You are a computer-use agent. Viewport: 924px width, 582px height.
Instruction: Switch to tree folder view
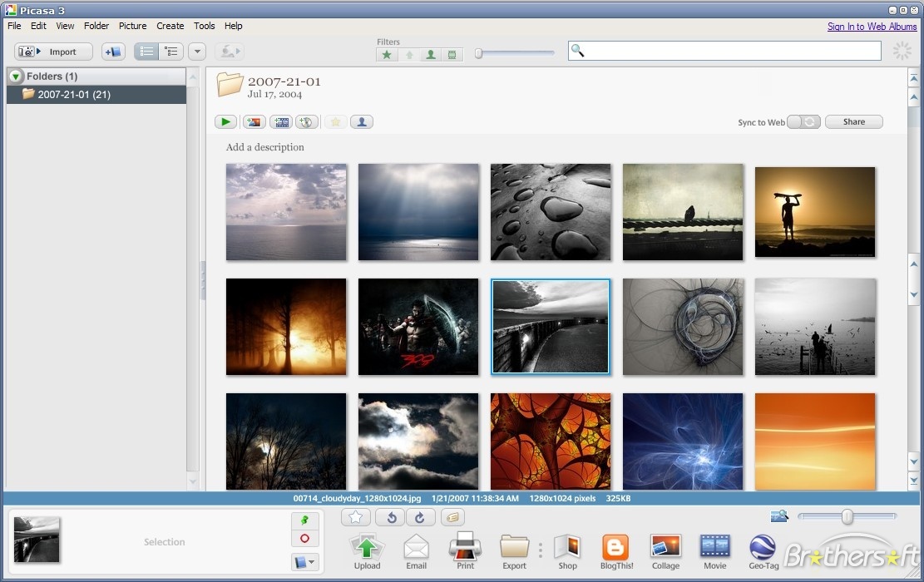pyautogui.click(x=170, y=52)
